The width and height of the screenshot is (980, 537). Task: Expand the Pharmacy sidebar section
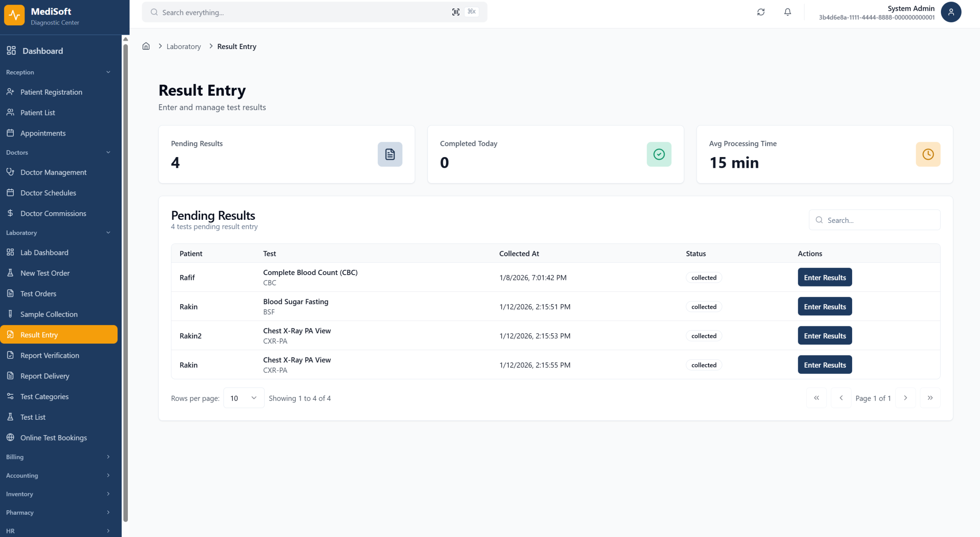point(58,512)
